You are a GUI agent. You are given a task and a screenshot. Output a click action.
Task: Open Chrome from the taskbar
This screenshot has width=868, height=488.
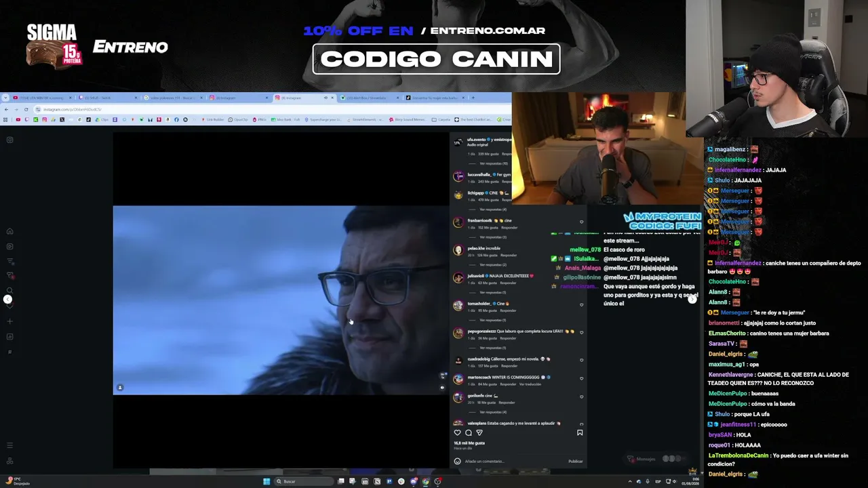tap(425, 481)
